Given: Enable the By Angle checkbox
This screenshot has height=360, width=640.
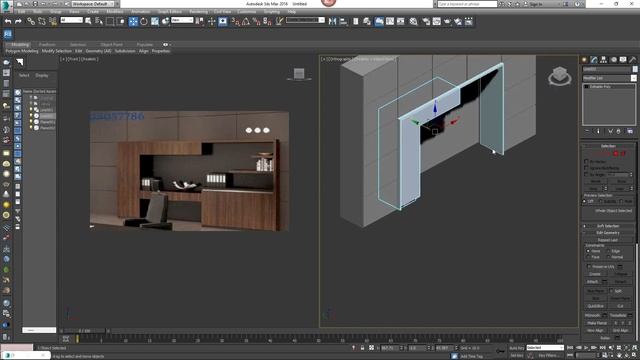Looking at the screenshot, I should pos(587,174).
